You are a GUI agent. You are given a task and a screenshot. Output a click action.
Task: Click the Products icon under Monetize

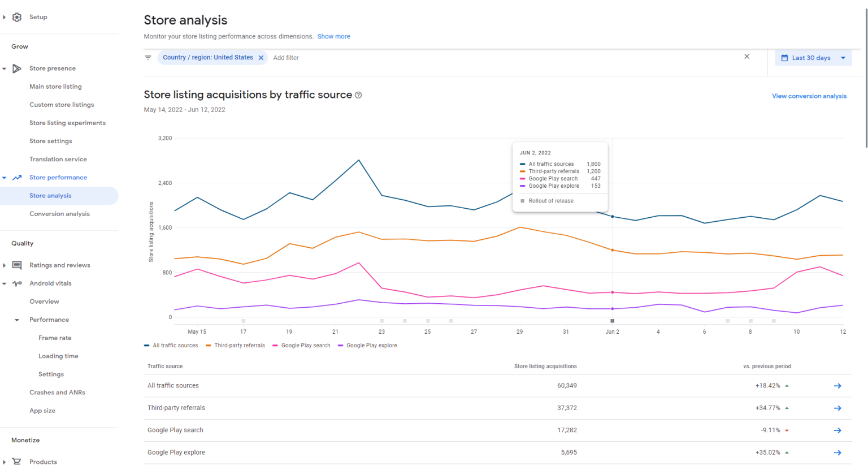point(17,462)
